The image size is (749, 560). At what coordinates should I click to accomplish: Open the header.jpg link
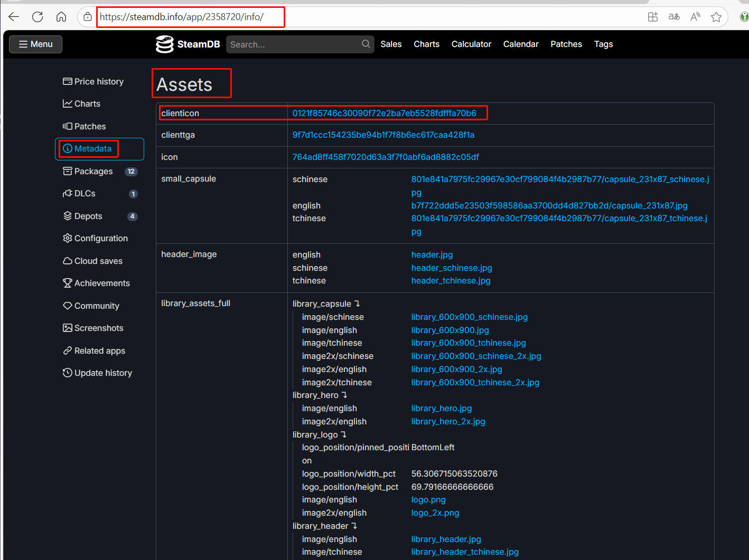tap(432, 254)
